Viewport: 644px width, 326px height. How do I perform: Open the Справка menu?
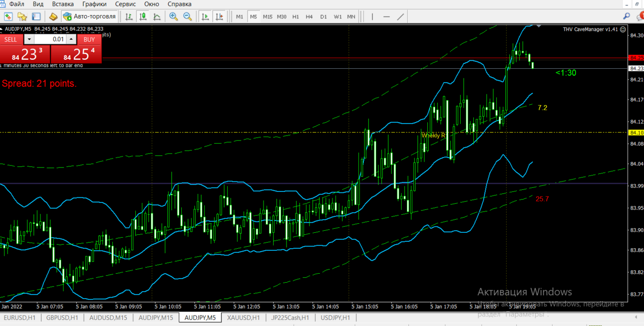tap(179, 4)
